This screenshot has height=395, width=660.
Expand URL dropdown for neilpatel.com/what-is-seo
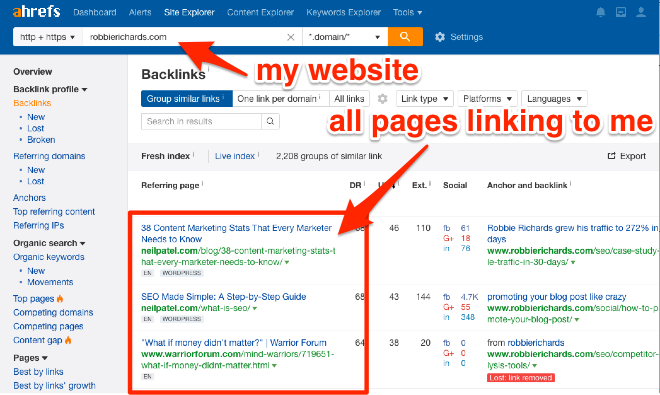tap(255, 308)
